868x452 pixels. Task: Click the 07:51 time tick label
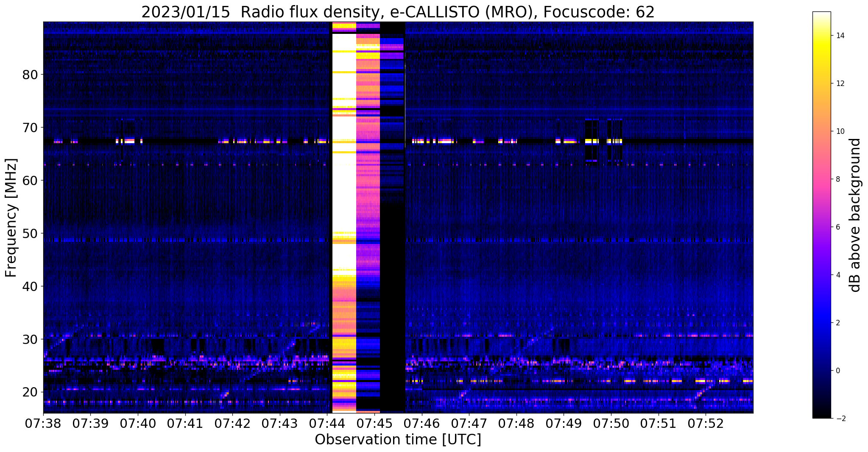pos(659,423)
